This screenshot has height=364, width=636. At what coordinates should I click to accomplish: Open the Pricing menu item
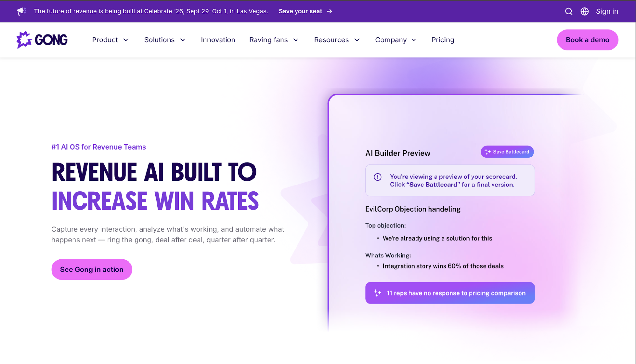coord(443,40)
